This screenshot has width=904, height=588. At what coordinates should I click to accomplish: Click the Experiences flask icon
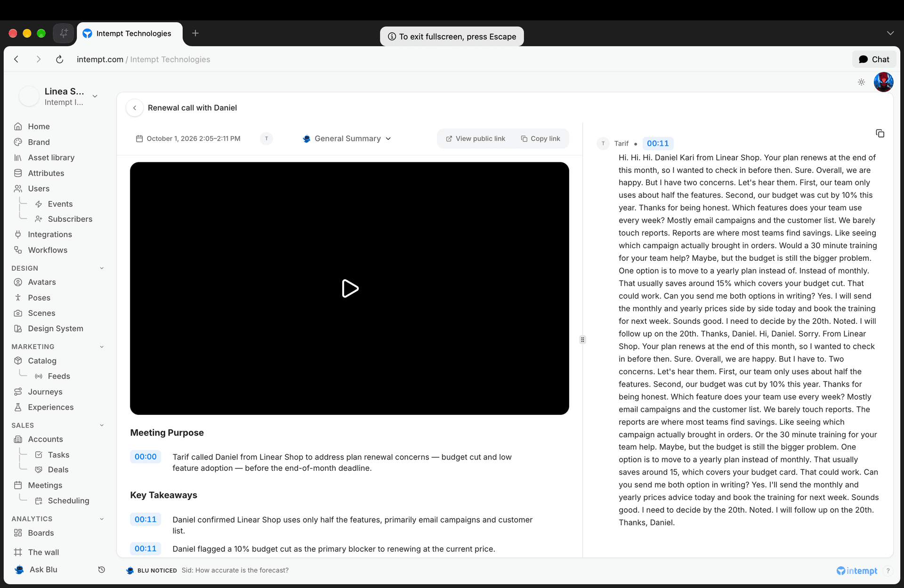pos(18,407)
